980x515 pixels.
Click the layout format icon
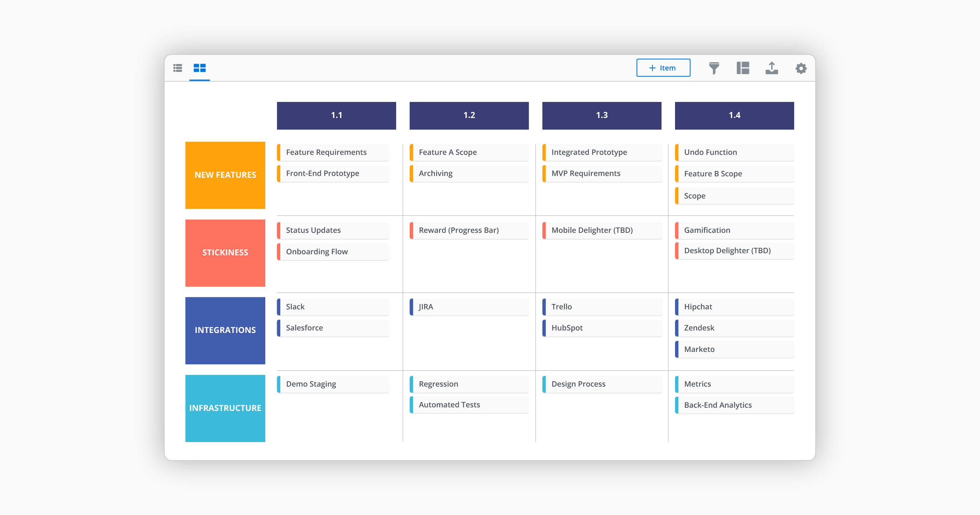743,68
